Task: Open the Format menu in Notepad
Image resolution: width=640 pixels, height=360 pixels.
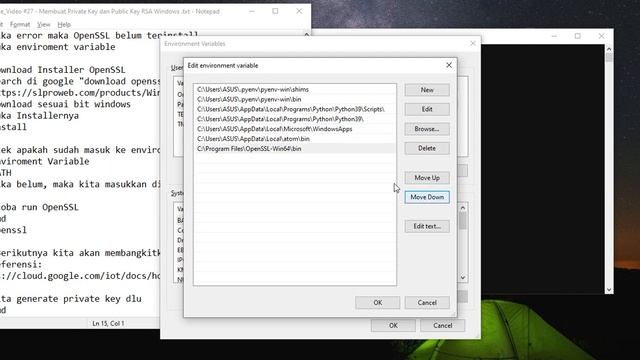Action: pos(20,24)
